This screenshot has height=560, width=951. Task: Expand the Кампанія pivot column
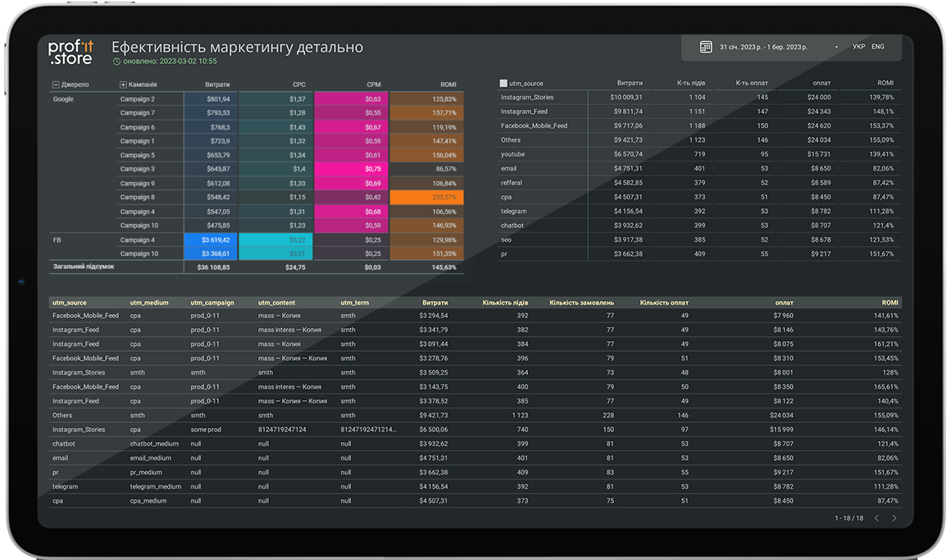pos(123,84)
